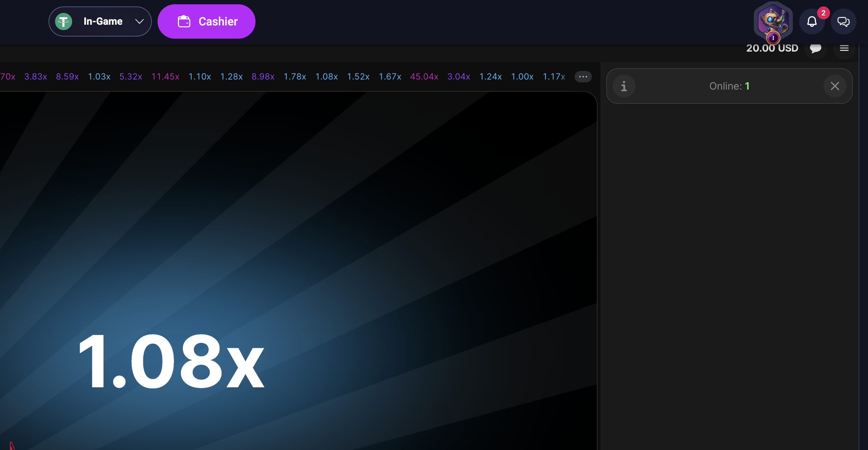The height and width of the screenshot is (450, 868).
Task: Open the hamburger menu icon
Action: [844, 48]
